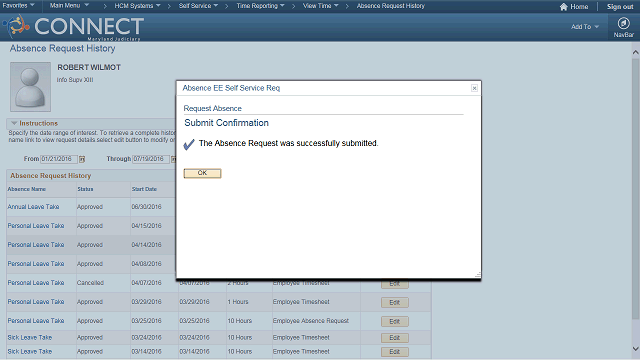Expand the Self Service breadcrumb menu
The height and width of the screenshot is (360, 640).
(198, 6)
